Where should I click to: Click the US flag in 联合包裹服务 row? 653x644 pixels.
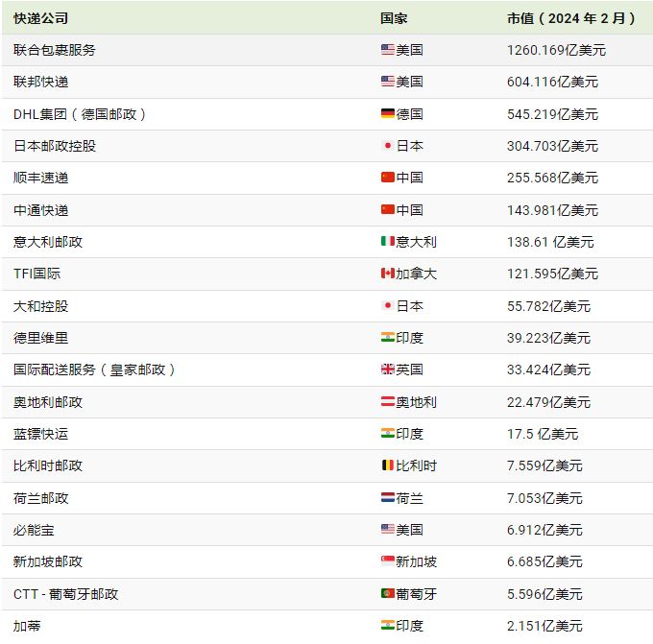pyautogui.click(x=388, y=50)
